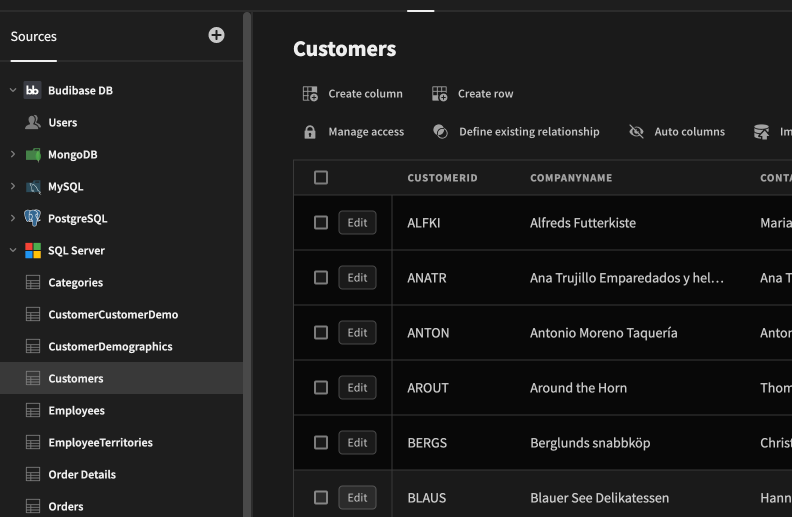Click the Manage access lock icon
The width and height of the screenshot is (792, 517).
[310, 132]
